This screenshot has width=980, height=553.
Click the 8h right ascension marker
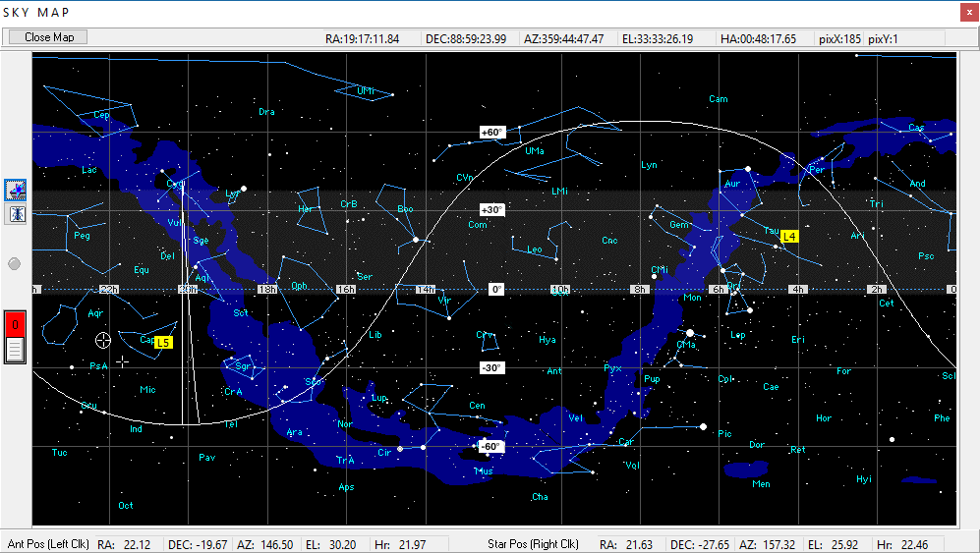click(639, 290)
